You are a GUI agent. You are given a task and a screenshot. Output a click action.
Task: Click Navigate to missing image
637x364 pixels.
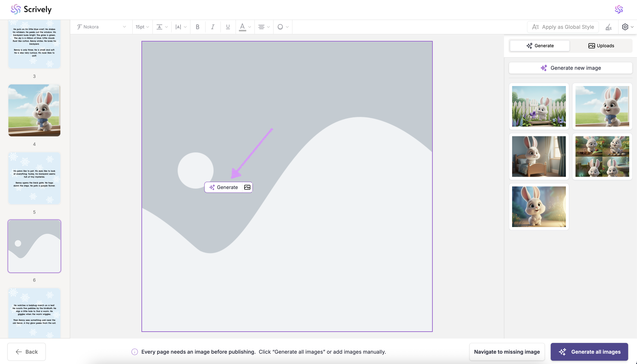507,352
